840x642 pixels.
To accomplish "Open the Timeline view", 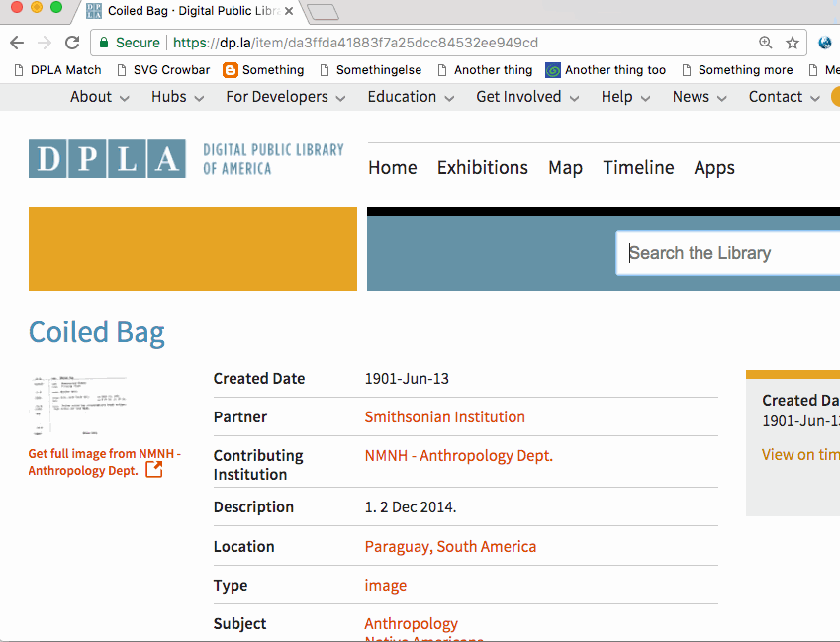I will pyautogui.click(x=638, y=167).
